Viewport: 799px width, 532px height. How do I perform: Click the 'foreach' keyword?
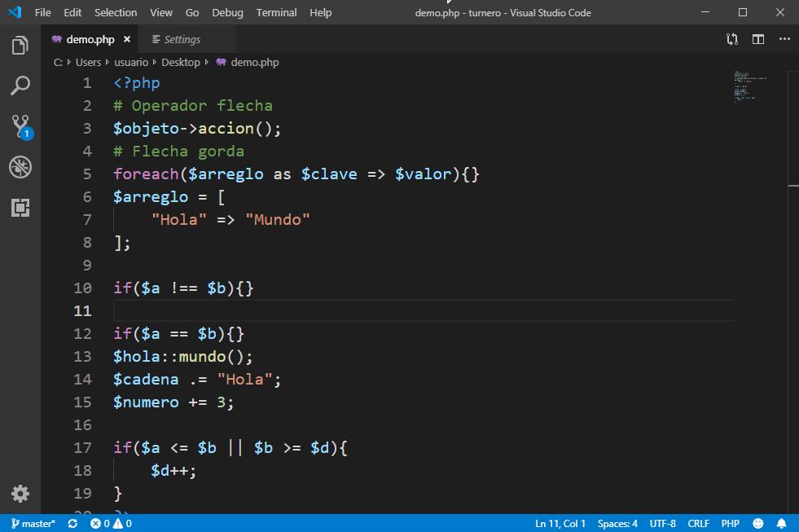tap(146, 174)
